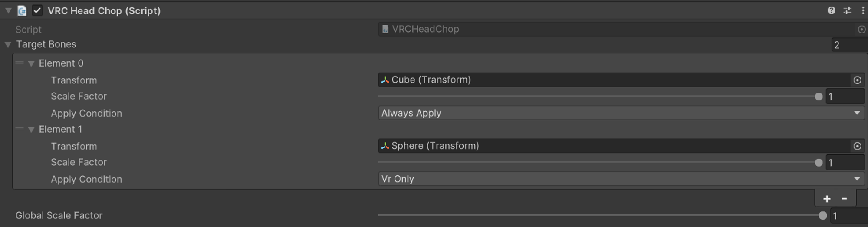Open the component help reference icon
This screenshot has width=868, height=227.
[831, 10]
